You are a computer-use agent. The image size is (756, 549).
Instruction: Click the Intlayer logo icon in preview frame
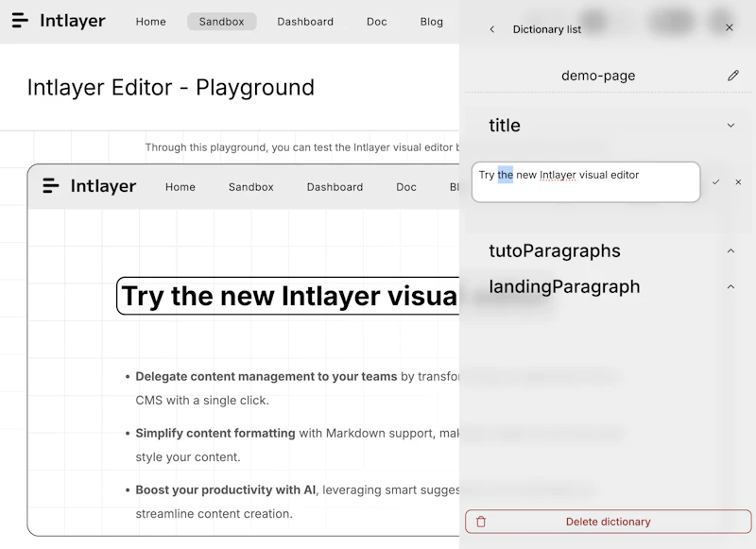click(x=51, y=185)
